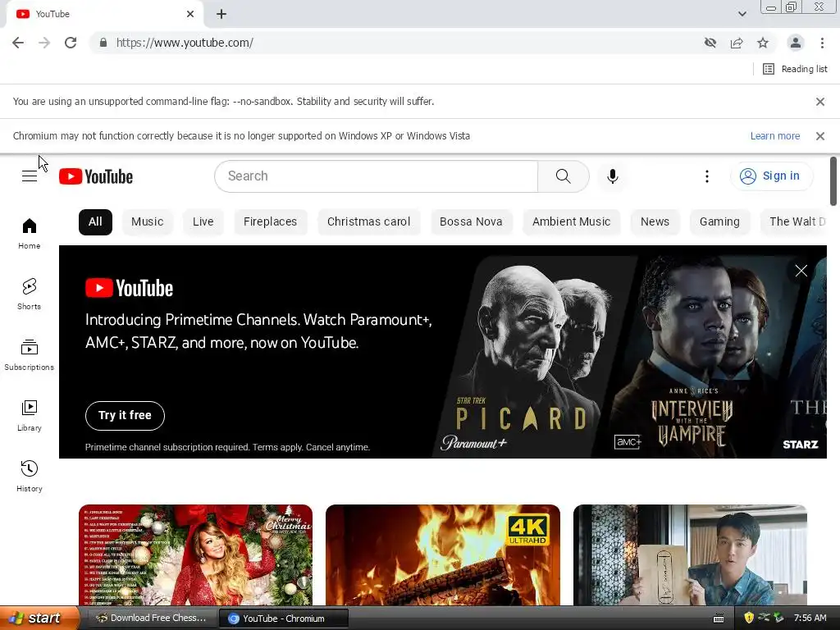Go back with browser back arrow
Screen dimensions: 840x630
point(18,43)
